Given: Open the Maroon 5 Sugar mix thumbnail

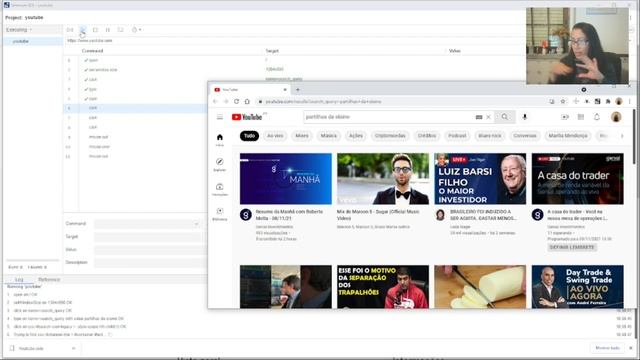Looking at the screenshot, I should tap(383, 179).
